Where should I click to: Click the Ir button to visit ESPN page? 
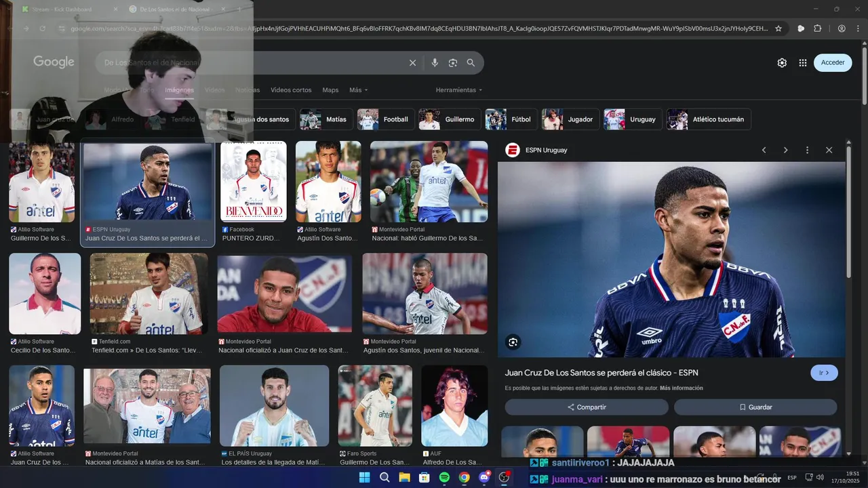824,373
